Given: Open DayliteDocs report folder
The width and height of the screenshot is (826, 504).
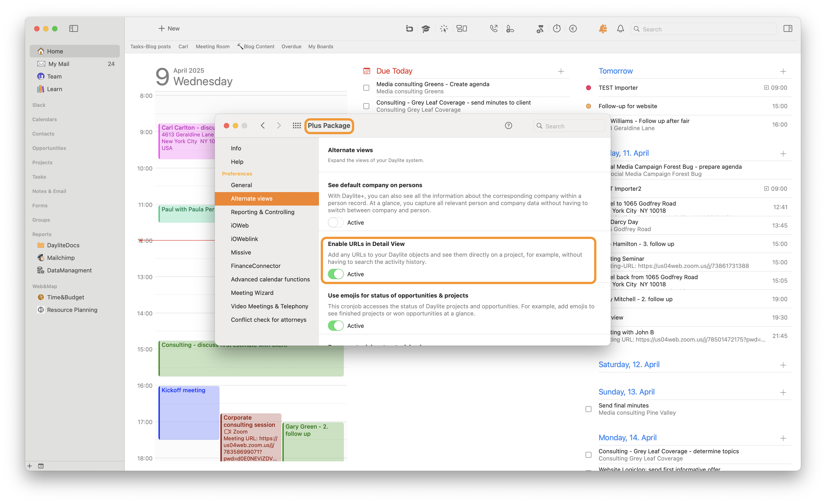Looking at the screenshot, I should click(x=75, y=245).
